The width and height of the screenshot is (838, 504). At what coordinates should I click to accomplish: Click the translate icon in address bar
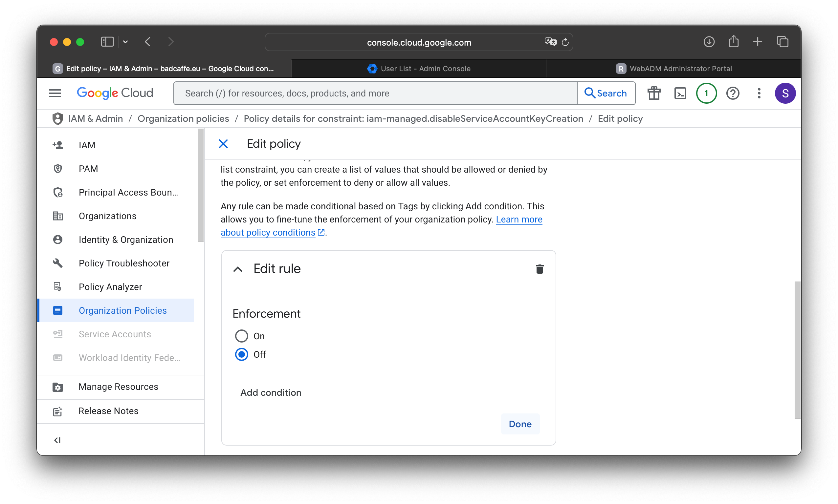pyautogui.click(x=550, y=42)
